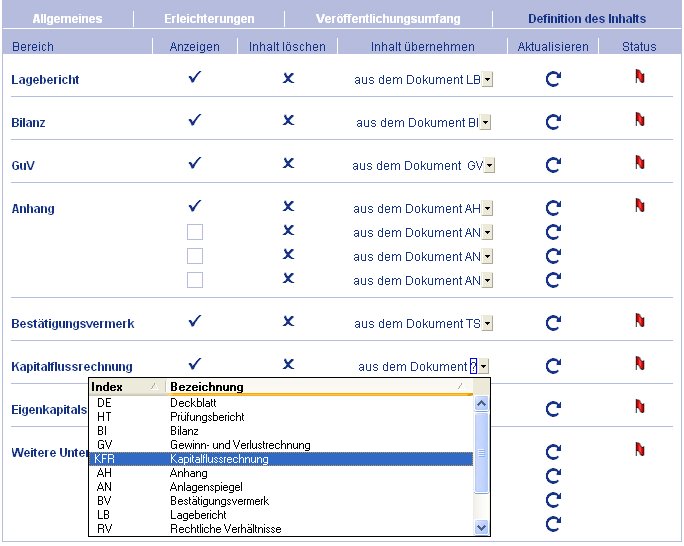This screenshot has width=684, height=546.
Task: Toggle Anzeigen checkmark for GuV
Action: click(195, 163)
